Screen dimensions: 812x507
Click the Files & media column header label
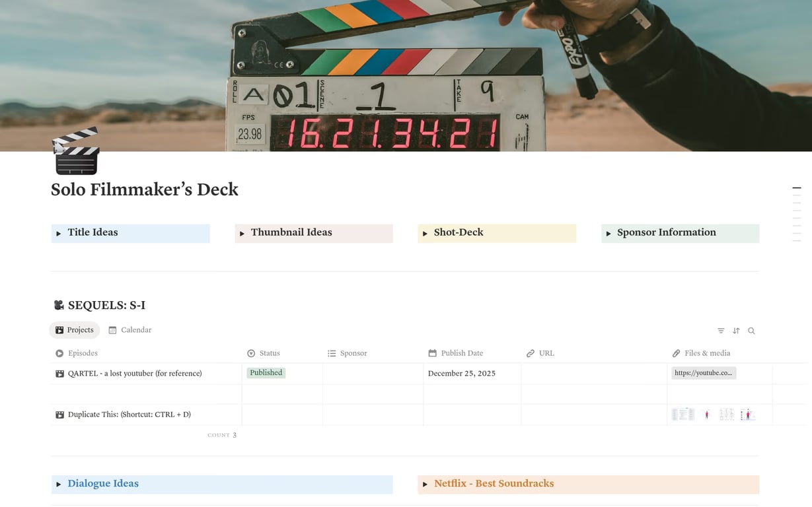(x=708, y=353)
